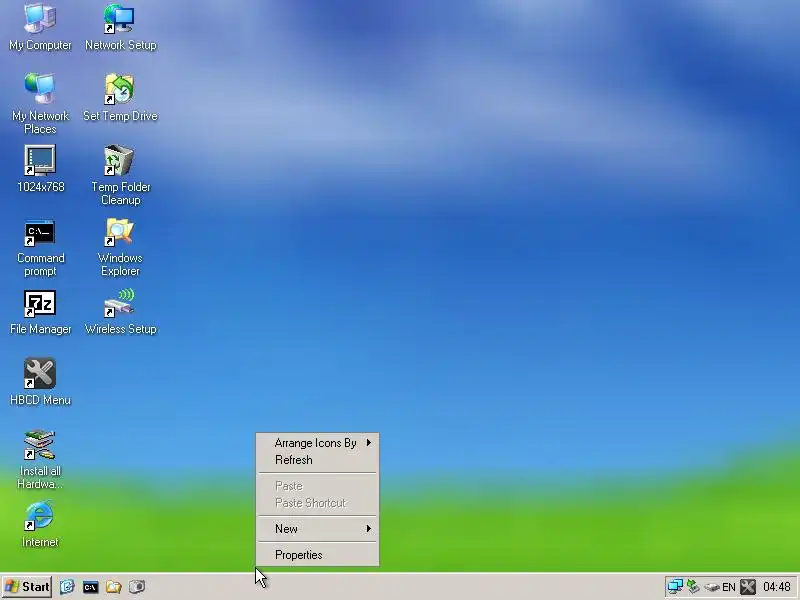
Task: Select the 7z File Manager icon
Action: (40, 312)
